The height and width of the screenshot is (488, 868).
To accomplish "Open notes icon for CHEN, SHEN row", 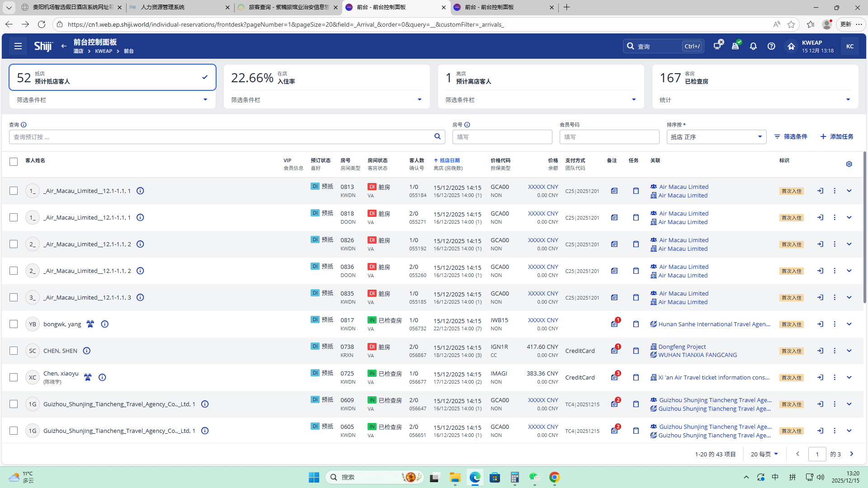I will (614, 351).
